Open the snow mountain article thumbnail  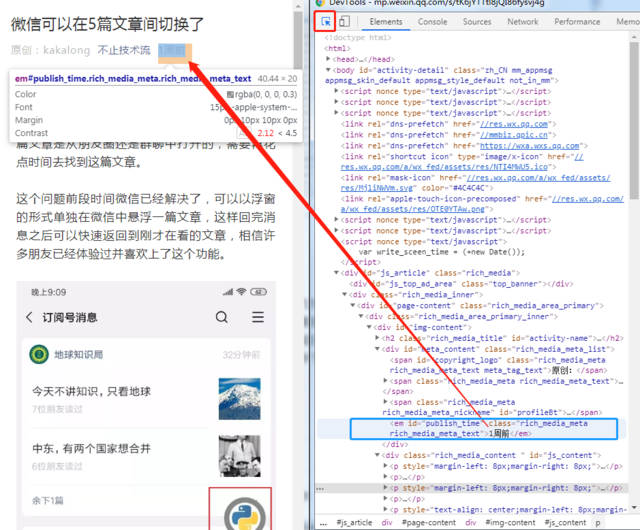point(239,399)
